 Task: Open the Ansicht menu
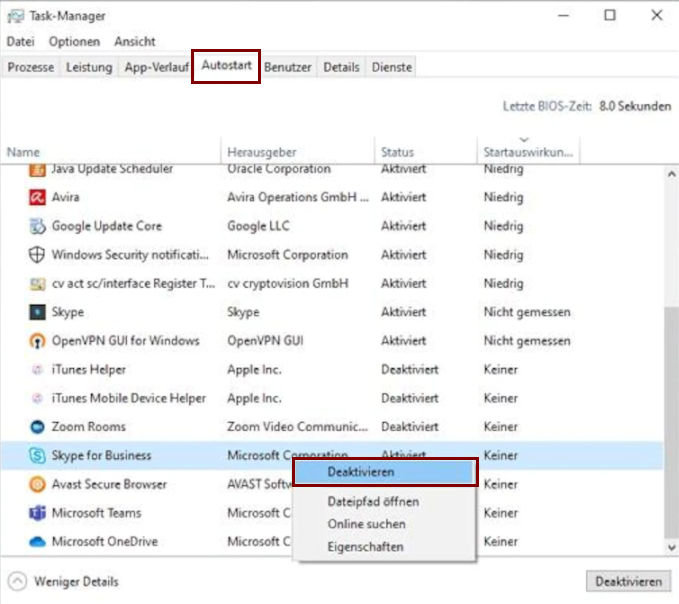135,42
